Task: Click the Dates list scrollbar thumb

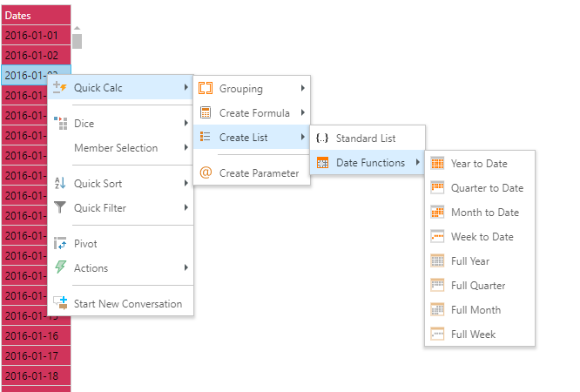Action: tap(77, 41)
